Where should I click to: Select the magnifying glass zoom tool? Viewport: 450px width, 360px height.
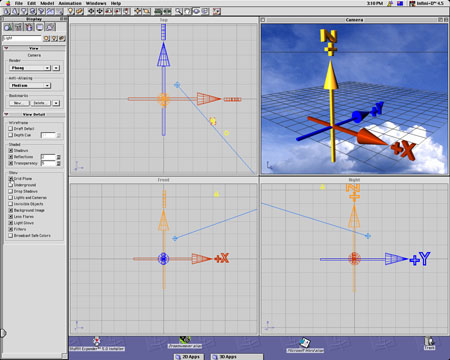(x=179, y=11)
